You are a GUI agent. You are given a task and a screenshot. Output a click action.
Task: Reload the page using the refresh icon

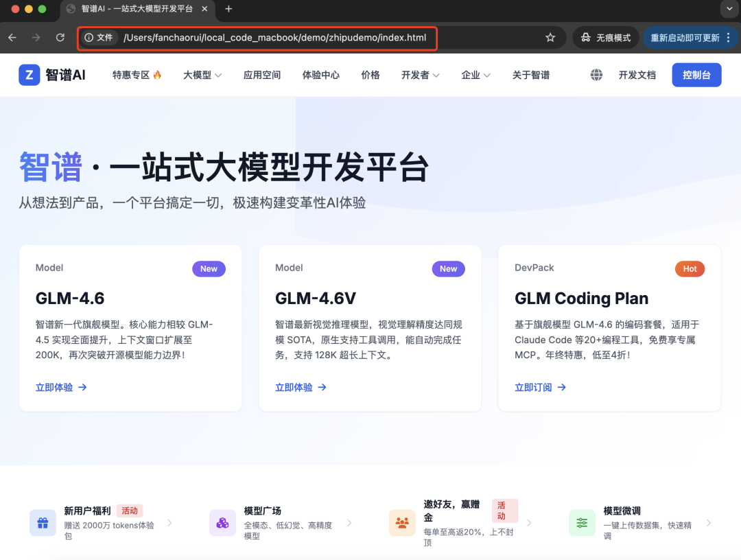[x=60, y=38]
